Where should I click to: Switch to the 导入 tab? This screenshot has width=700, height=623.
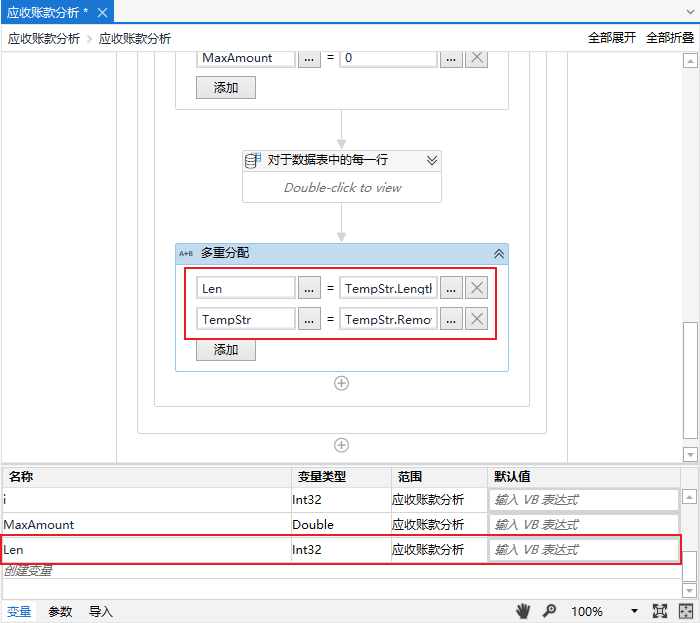[101, 611]
